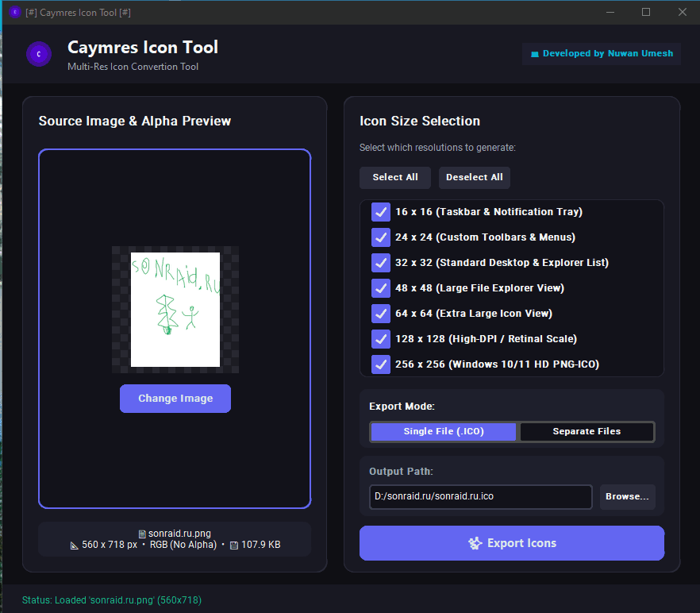Toggle the 32 x 32 Standard Desktop checkbox
The image size is (700, 613).
[381, 263]
